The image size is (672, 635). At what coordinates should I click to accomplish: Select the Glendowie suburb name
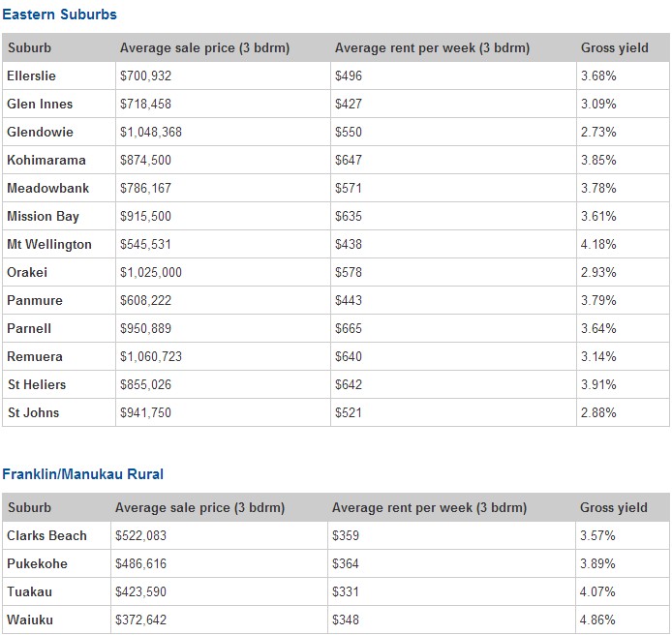(40, 132)
